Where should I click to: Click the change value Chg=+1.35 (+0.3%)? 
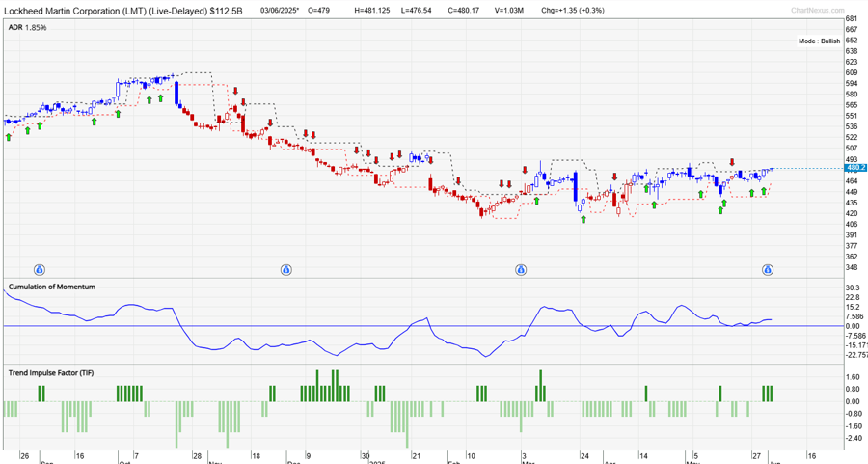coord(572,11)
